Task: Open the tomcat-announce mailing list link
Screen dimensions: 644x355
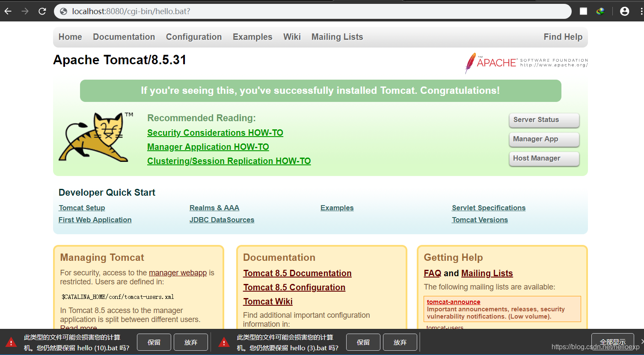Action: [454, 302]
